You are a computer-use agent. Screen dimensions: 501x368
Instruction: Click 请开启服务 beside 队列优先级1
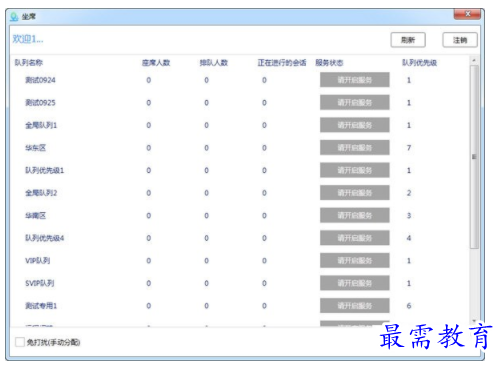coord(355,170)
